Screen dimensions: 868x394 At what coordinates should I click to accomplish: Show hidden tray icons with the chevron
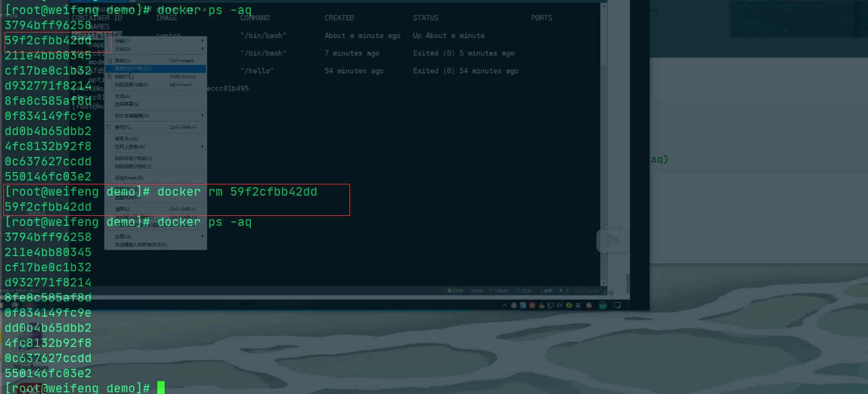[x=505, y=305]
